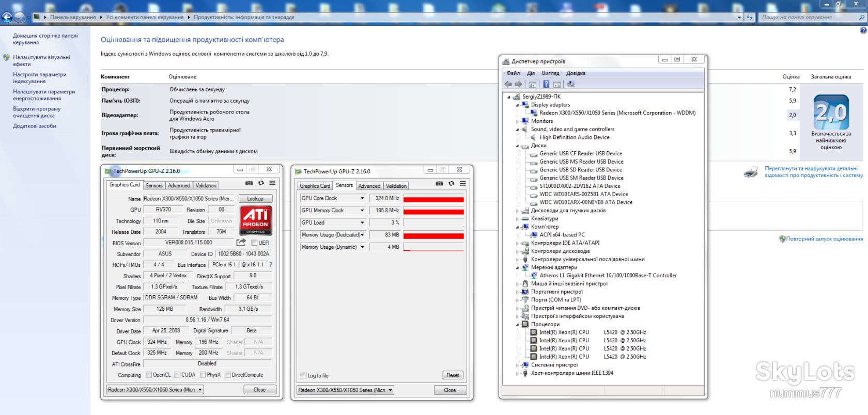868x415 pixels.
Task: Open the GPU Core Clock sensor dropdown
Action: (x=362, y=198)
